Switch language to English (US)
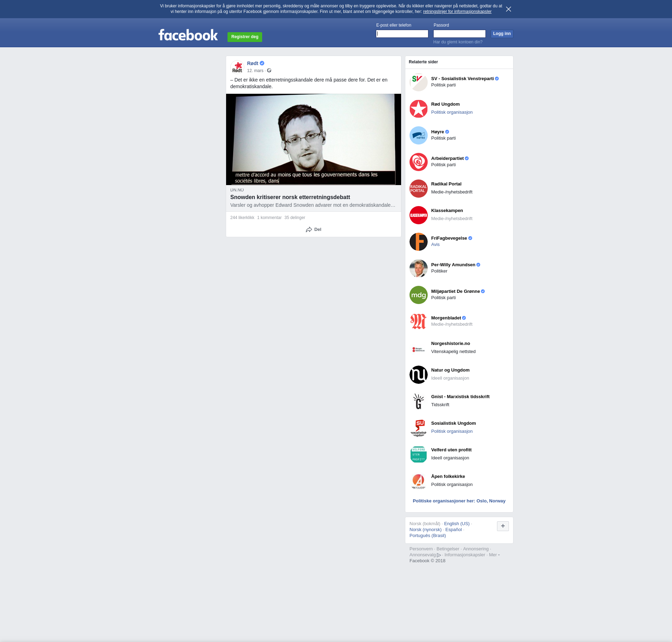 click(457, 524)
